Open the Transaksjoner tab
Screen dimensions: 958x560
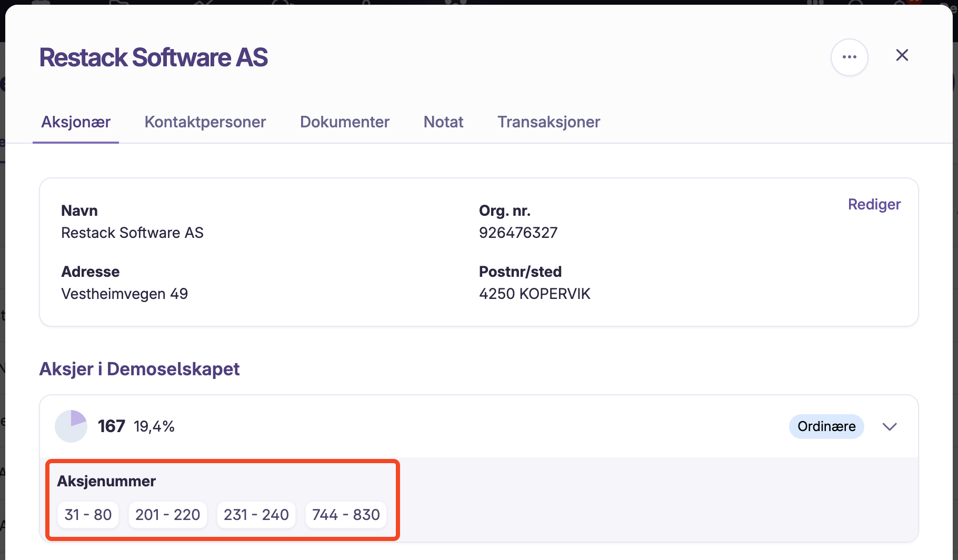(548, 122)
